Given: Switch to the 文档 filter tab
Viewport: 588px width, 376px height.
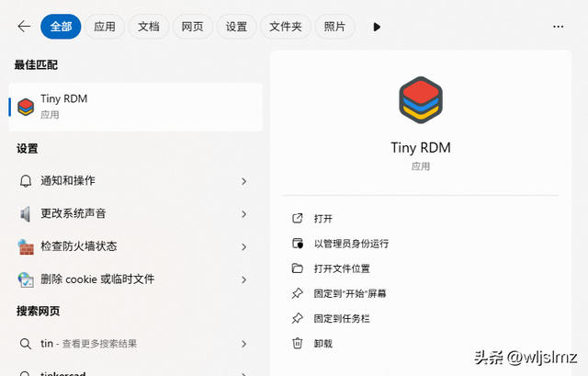Looking at the screenshot, I should tap(149, 27).
